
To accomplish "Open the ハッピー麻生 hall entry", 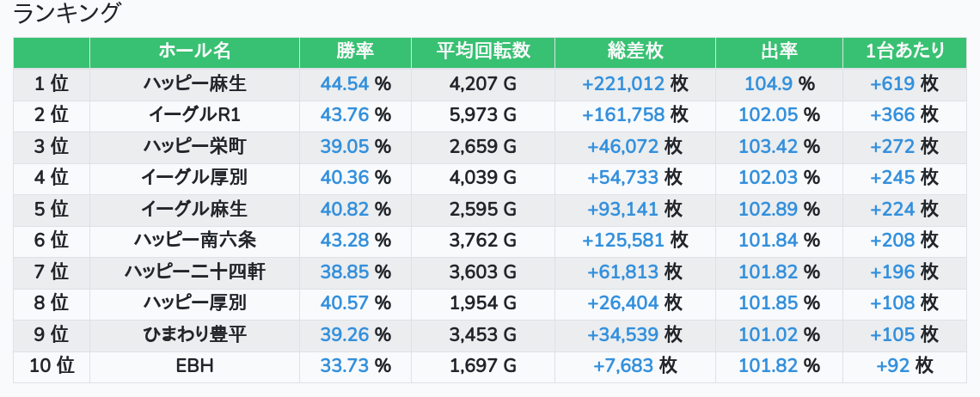I will pos(194,84).
